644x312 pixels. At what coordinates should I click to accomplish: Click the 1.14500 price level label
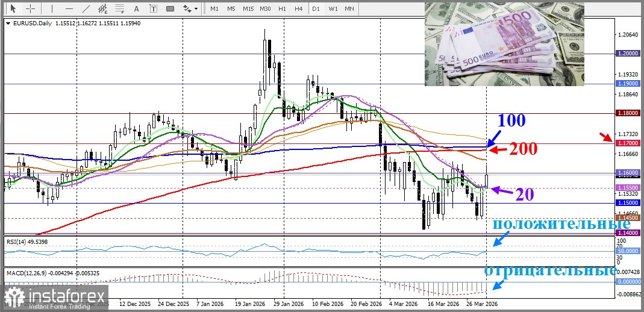pyautogui.click(x=628, y=217)
